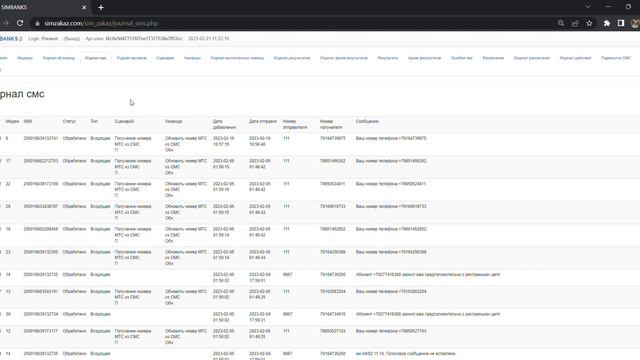Click the Статус column header

[69, 121]
